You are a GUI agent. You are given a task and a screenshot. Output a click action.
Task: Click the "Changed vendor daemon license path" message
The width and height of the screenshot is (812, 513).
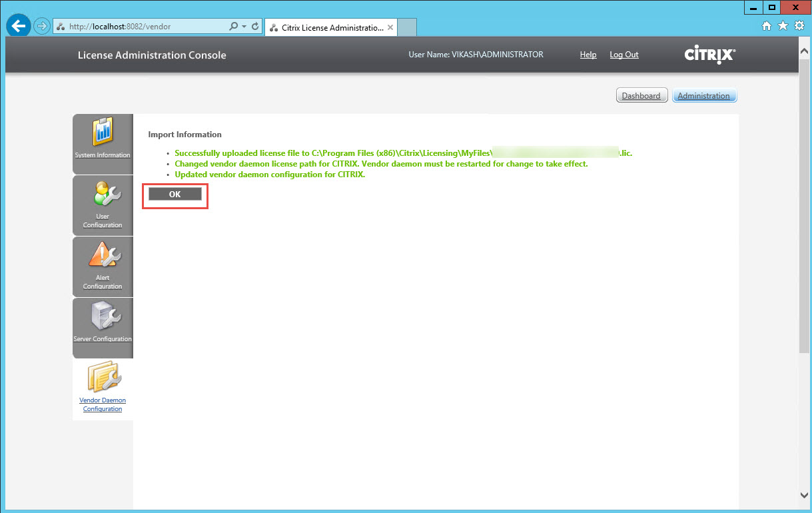coord(381,164)
